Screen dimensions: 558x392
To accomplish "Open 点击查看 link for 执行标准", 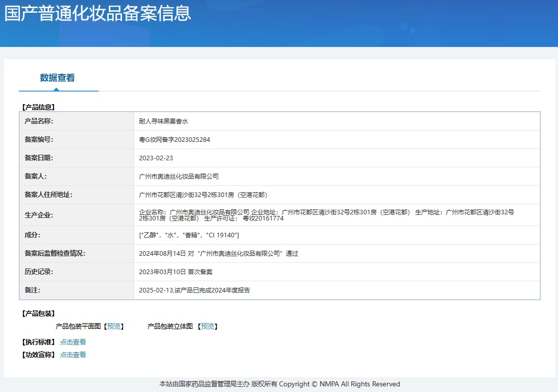I will (72, 342).
